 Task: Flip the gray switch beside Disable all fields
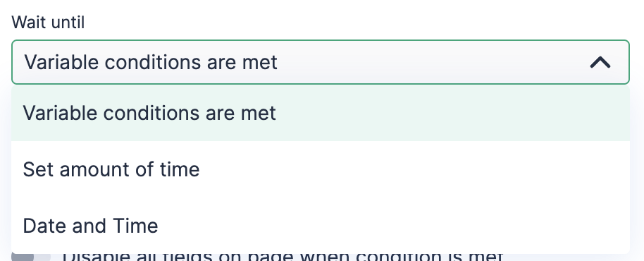pos(31,257)
